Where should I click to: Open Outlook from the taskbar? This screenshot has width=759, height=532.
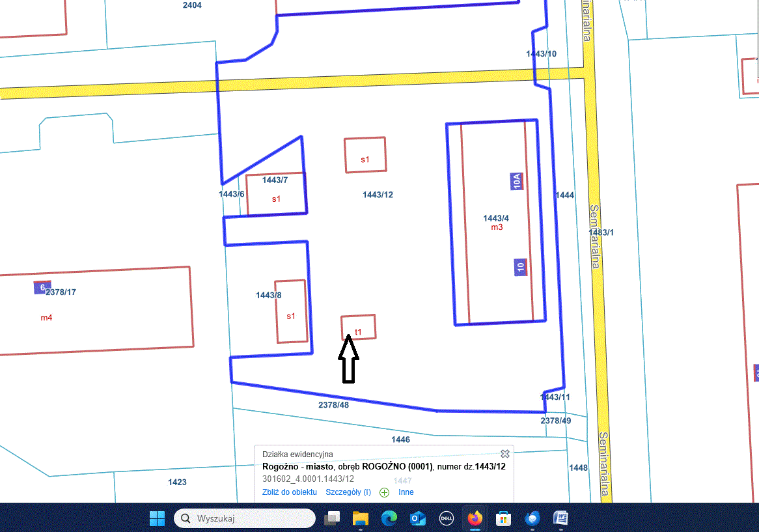pyautogui.click(x=417, y=518)
